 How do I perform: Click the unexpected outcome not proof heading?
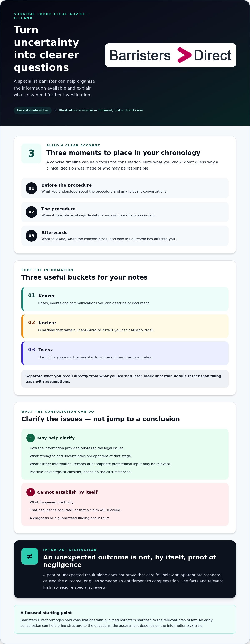click(130, 561)
